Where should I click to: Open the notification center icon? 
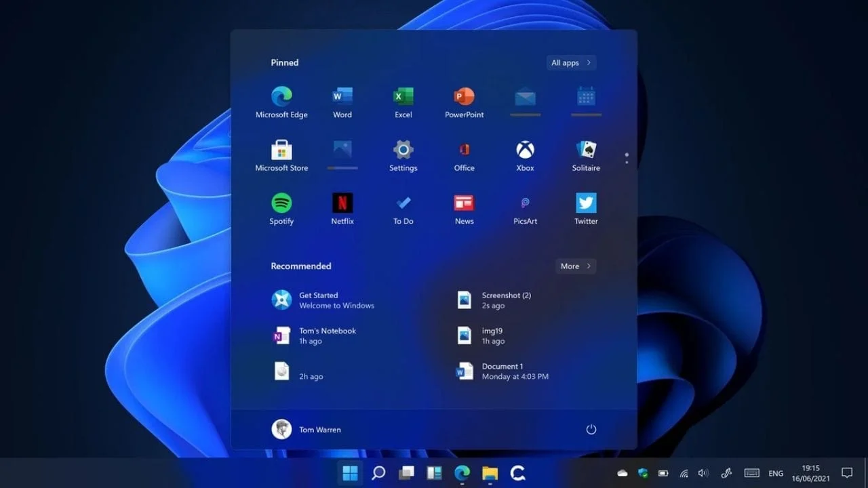click(847, 473)
